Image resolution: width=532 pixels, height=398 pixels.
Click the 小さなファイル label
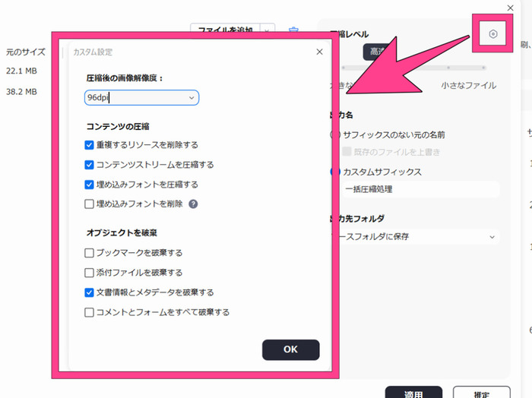coord(469,85)
